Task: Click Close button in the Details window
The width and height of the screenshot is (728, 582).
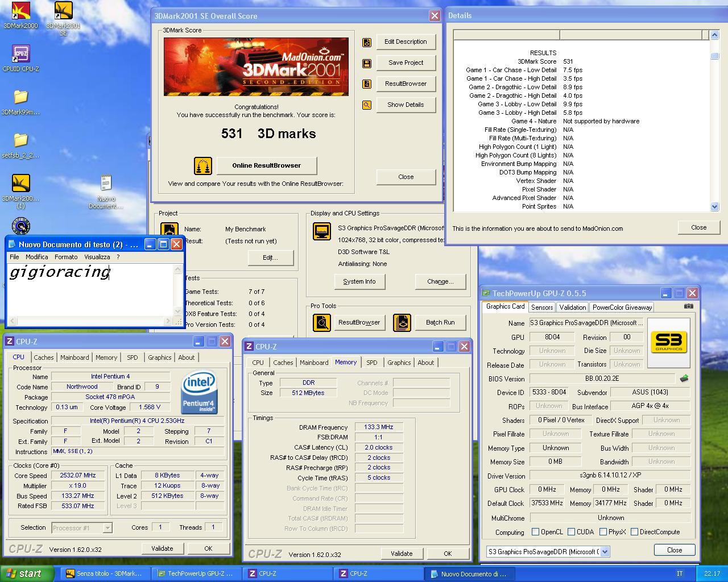Action: 698,228
